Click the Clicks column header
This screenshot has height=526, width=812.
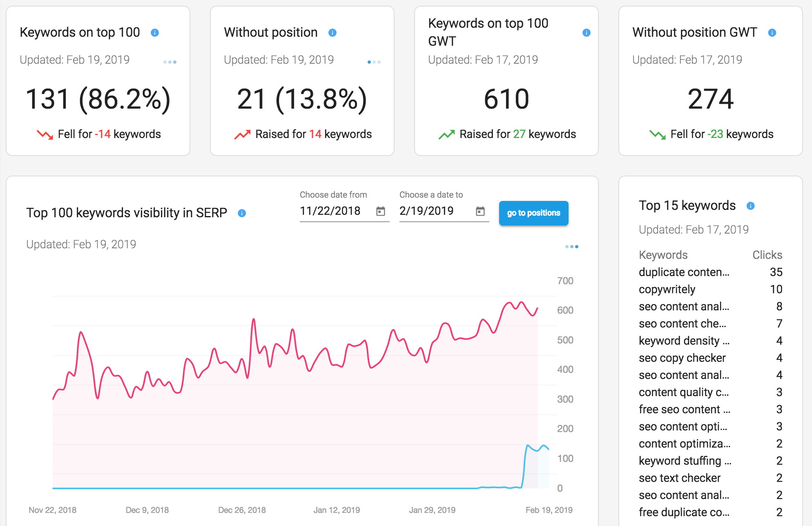point(767,255)
